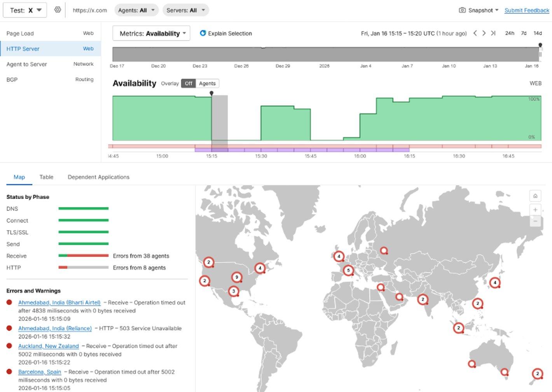Image resolution: width=552 pixels, height=392 pixels.
Task: Open the Metrics: Availability dropdown
Action: 151,33
